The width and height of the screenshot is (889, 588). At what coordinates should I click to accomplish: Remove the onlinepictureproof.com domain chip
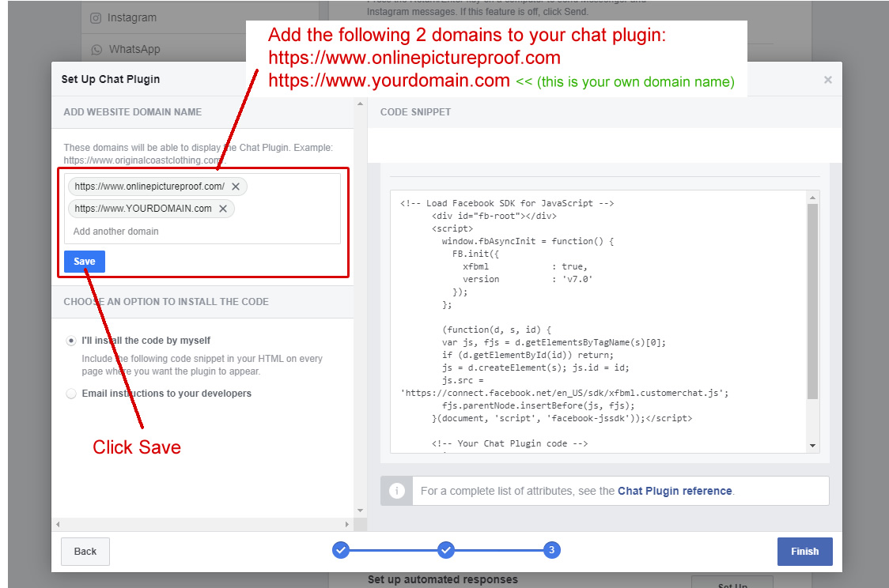click(236, 187)
